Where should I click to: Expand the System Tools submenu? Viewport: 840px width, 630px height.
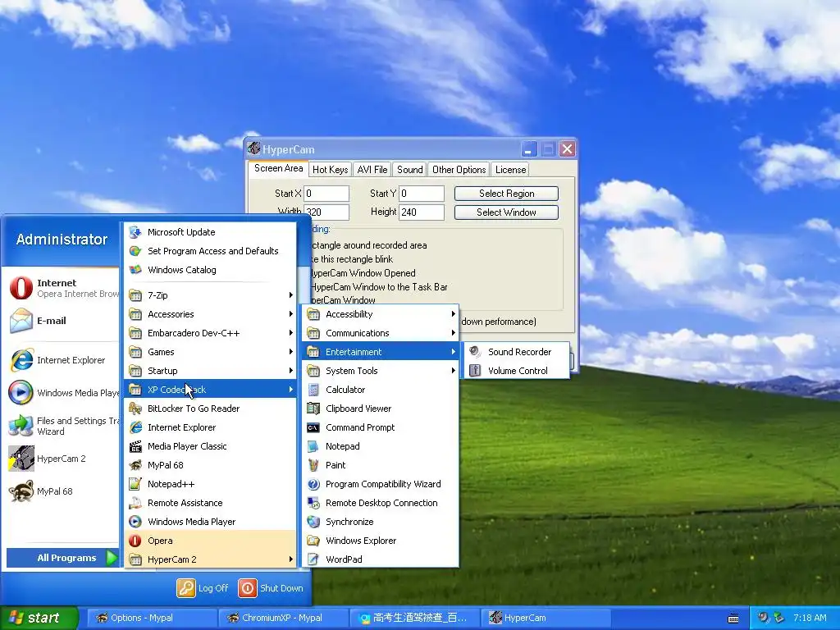[x=381, y=371]
